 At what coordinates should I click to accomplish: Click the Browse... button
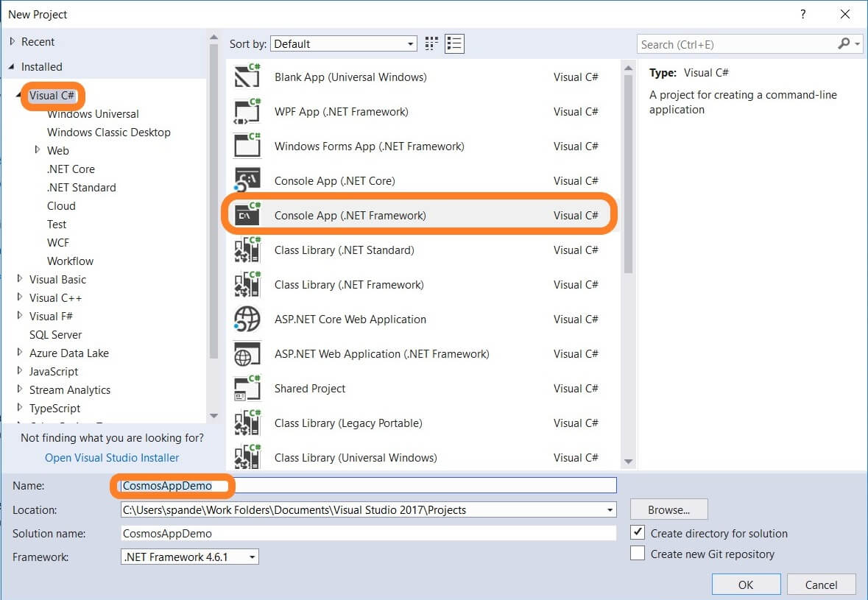click(668, 509)
